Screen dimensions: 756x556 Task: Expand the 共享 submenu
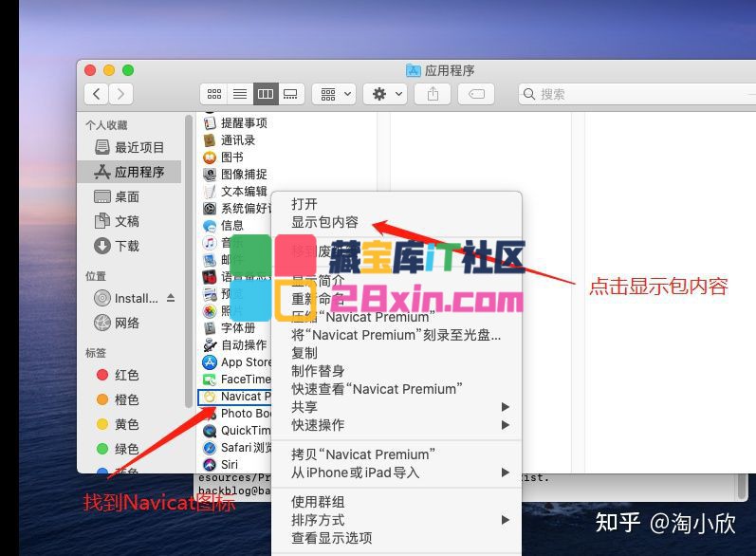click(x=396, y=406)
